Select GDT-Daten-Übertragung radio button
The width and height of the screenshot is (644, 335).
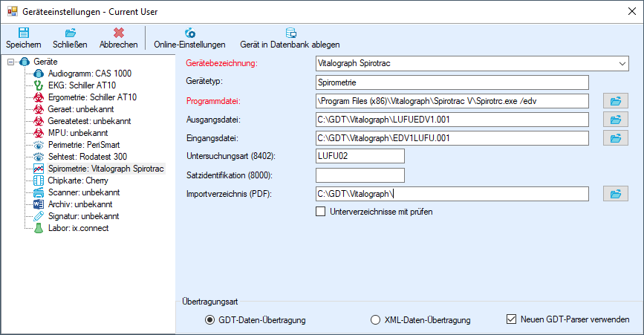(x=210, y=320)
